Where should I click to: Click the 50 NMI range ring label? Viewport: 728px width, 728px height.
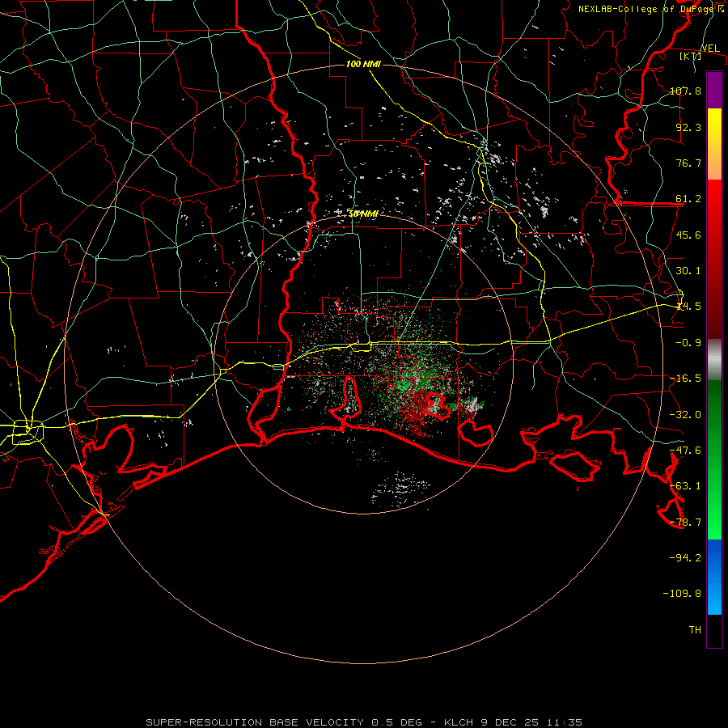click(363, 214)
